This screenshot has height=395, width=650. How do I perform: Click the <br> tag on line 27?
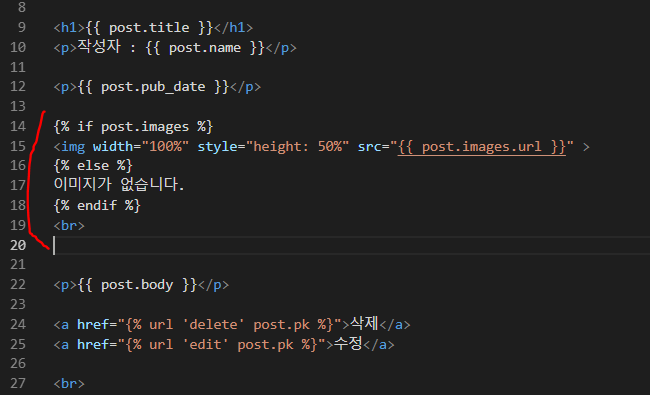tap(69, 383)
